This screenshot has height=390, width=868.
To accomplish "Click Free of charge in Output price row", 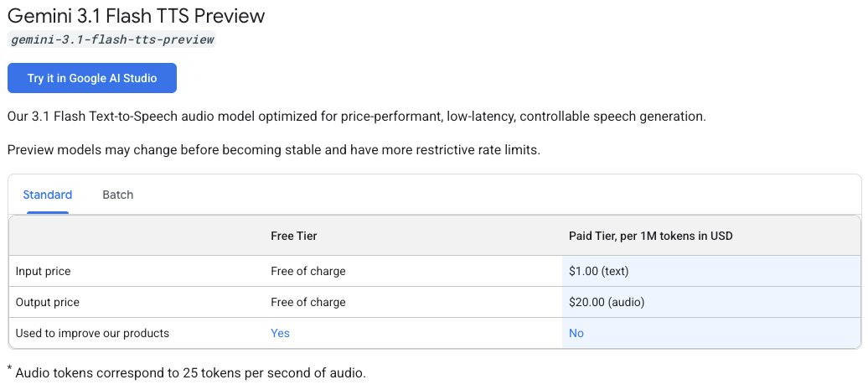I will tap(308, 303).
